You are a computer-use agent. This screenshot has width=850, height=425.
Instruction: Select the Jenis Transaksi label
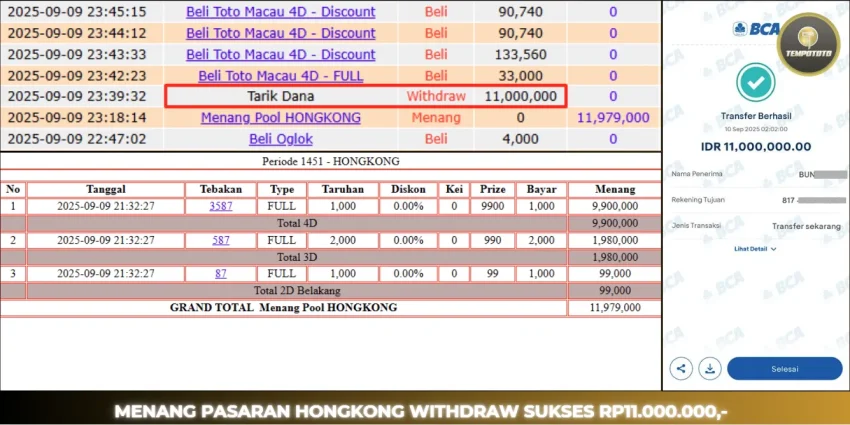pyautogui.click(x=696, y=226)
